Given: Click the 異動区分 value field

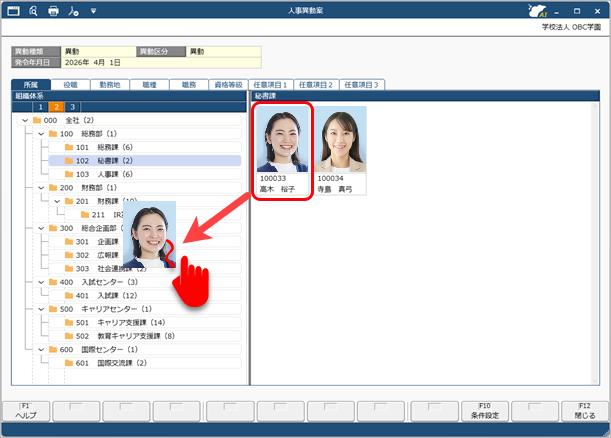Looking at the screenshot, I should pos(224,51).
